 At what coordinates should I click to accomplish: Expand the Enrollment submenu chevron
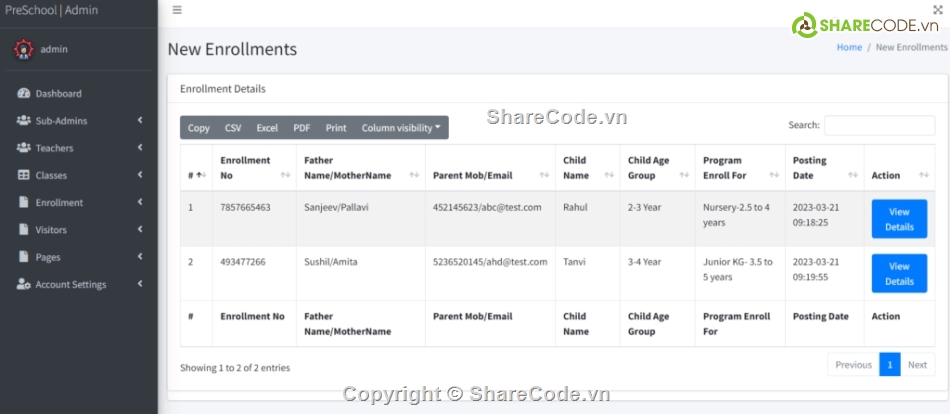140,202
